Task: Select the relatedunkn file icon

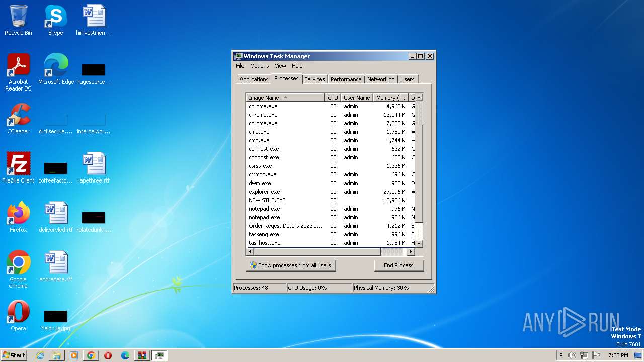Action: tap(94, 221)
